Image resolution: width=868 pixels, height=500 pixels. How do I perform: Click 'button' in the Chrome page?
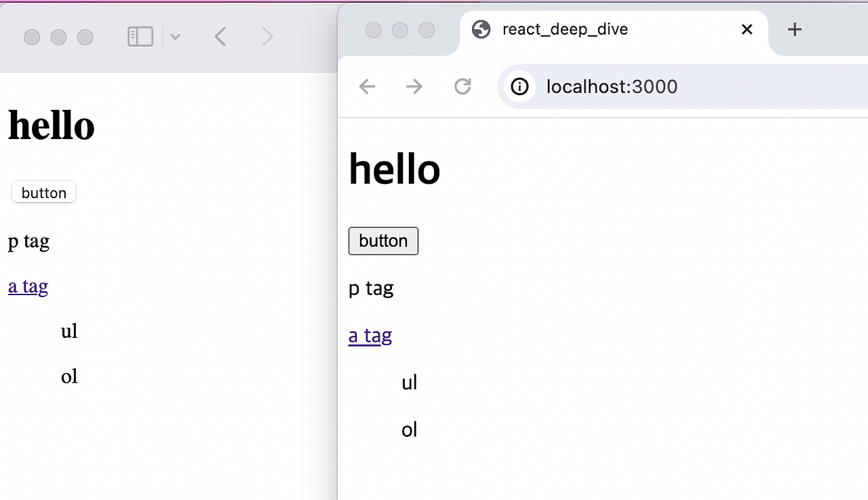click(383, 241)
